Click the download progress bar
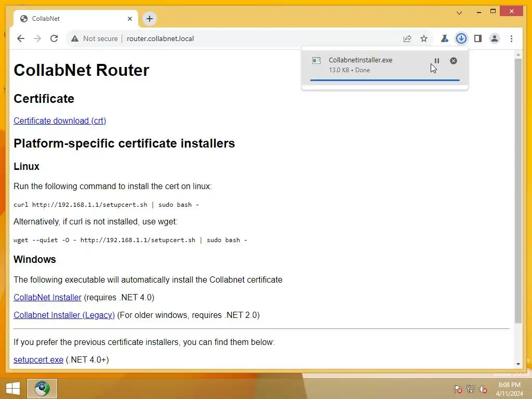 point(385,81)
